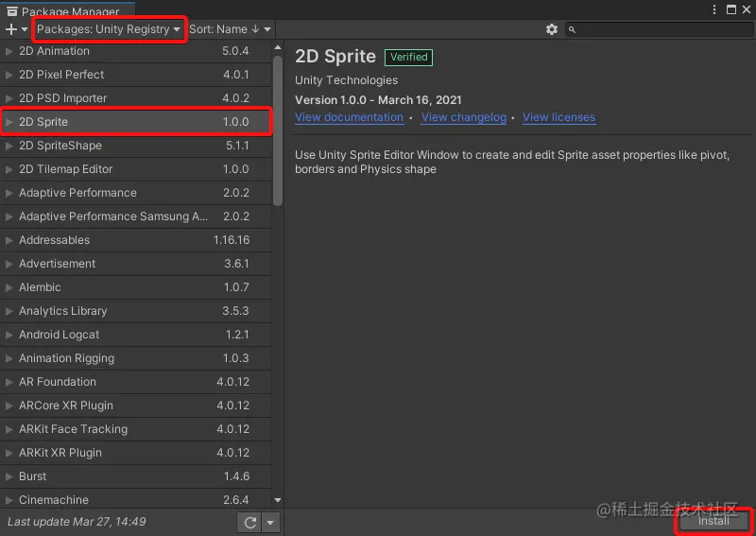Click the Addressables version 1.16.16 value

click(x=232, y=240)
